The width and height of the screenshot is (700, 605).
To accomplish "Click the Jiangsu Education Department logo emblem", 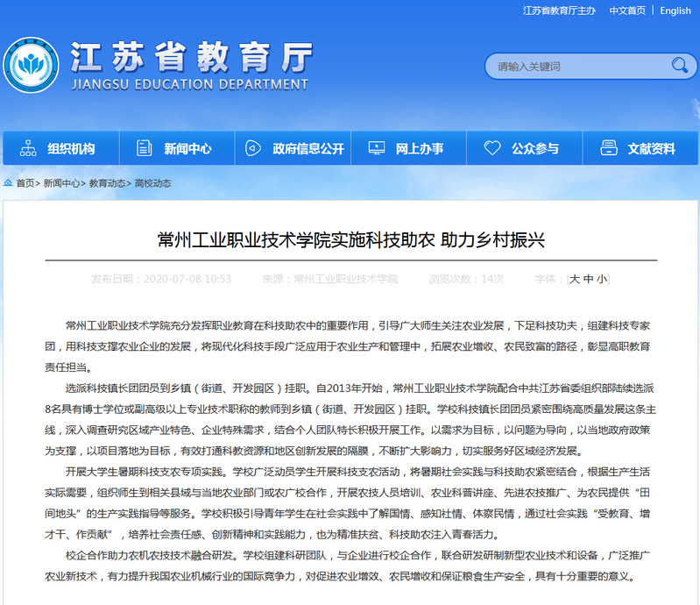I will [x=31, y=65].
